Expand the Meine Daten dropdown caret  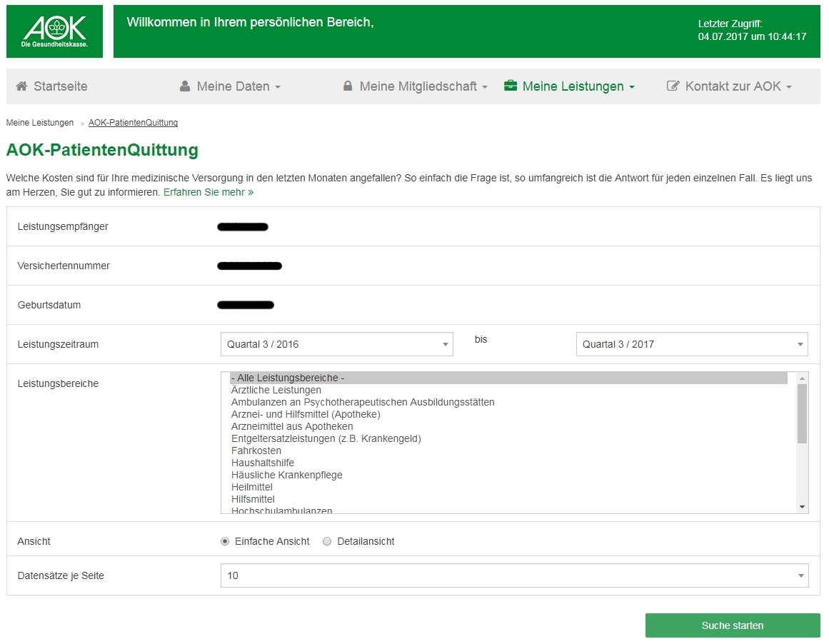pos(278,87)
